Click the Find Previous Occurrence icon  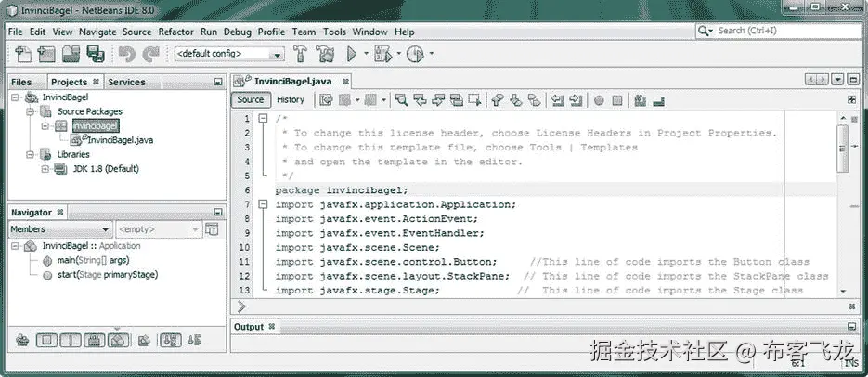click(x=420, y=100)
